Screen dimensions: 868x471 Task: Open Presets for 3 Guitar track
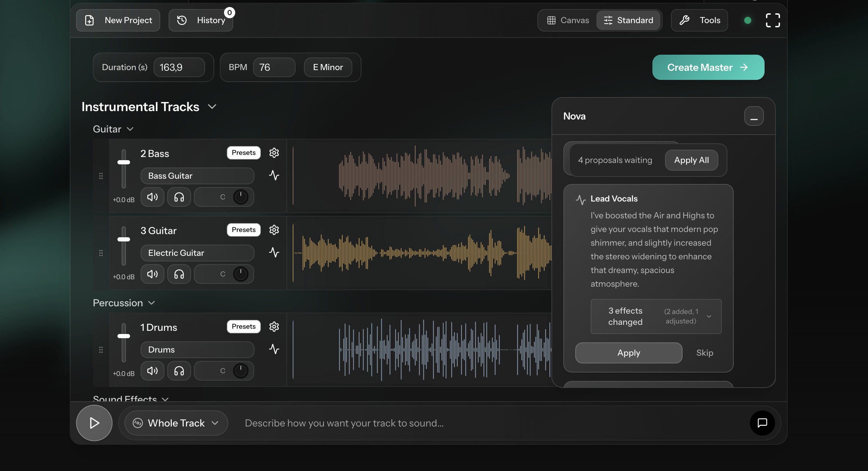(x=244, y=230)
